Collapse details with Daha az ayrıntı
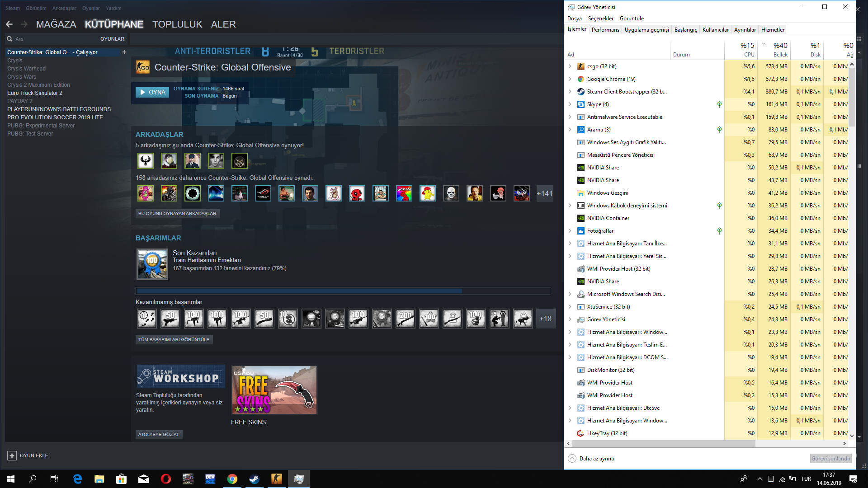This screenshot has width=868, height=488. tap(591, 458)
